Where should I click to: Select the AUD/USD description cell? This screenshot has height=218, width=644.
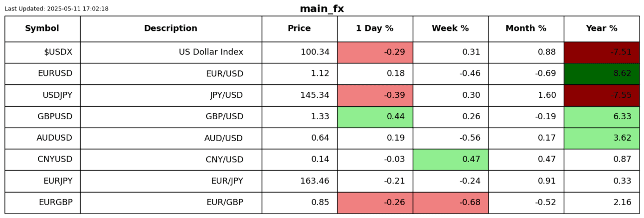point(170,138)
